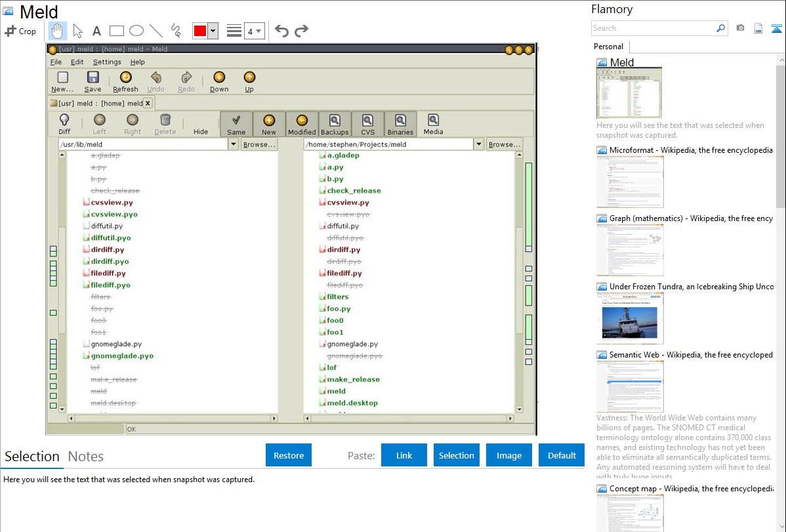Screen dimensions: 786x532
Task: Redo the last annotation
Action: coord(301,31)
